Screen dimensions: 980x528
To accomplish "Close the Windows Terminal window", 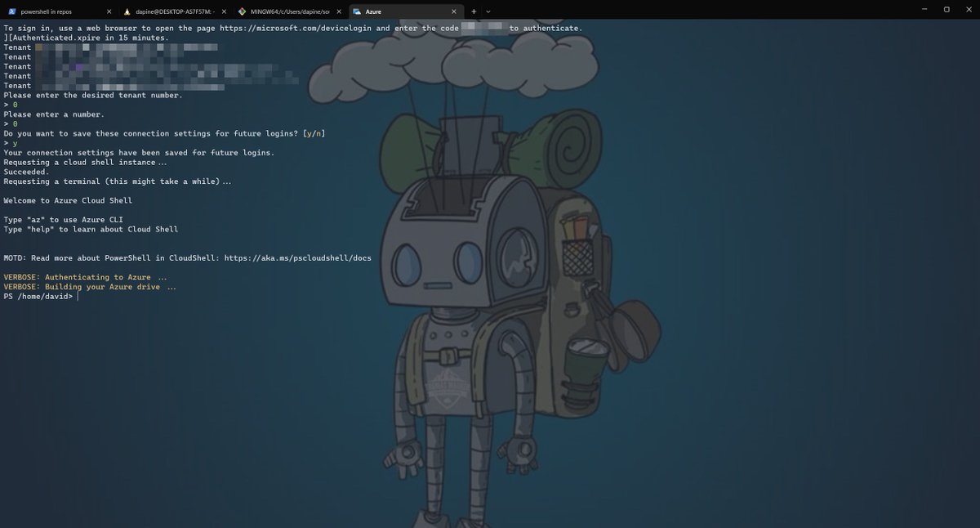I will [969, 10].
